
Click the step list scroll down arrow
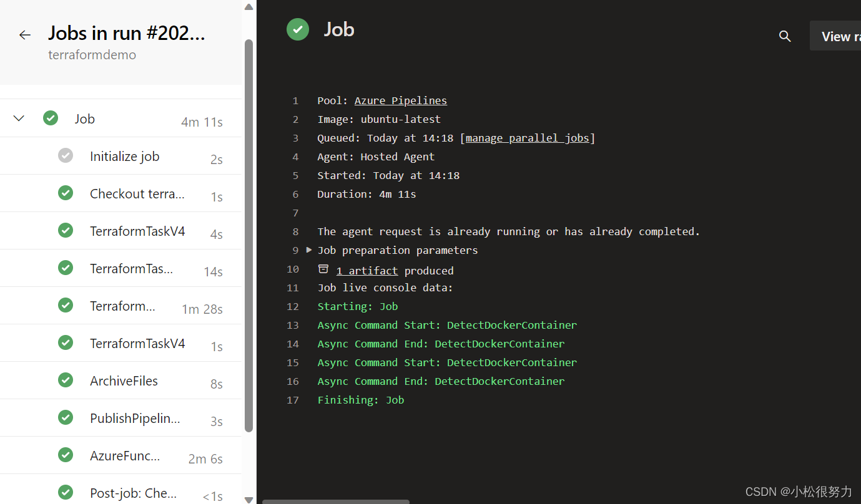(248, 499)
